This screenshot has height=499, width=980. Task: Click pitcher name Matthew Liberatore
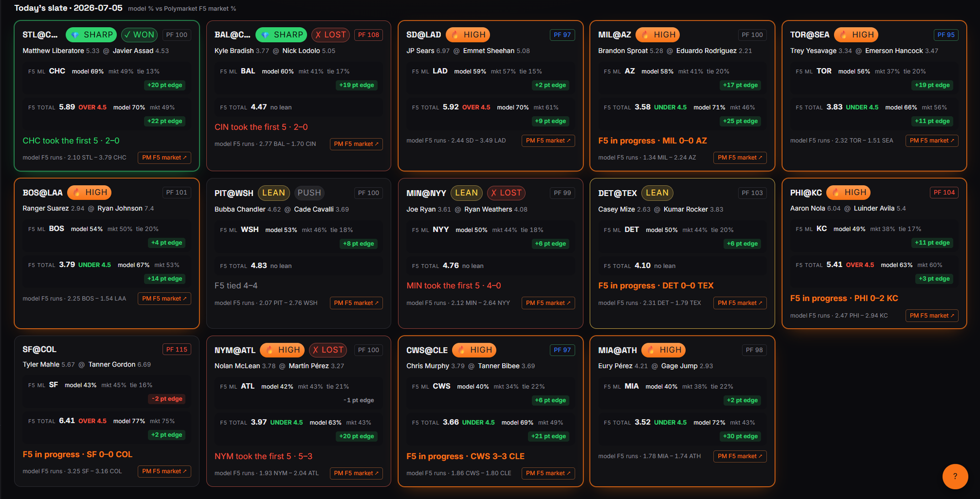[53, 51]
